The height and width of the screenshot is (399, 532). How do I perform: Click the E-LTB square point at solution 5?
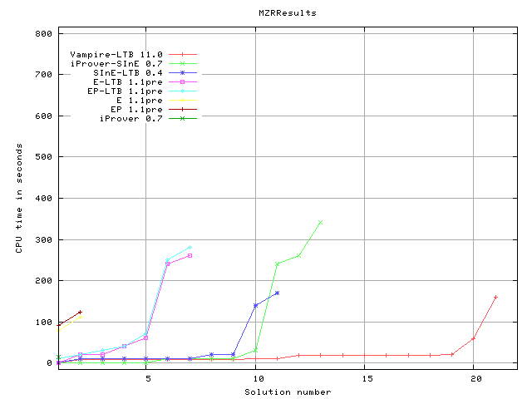[x=146, y=338]
